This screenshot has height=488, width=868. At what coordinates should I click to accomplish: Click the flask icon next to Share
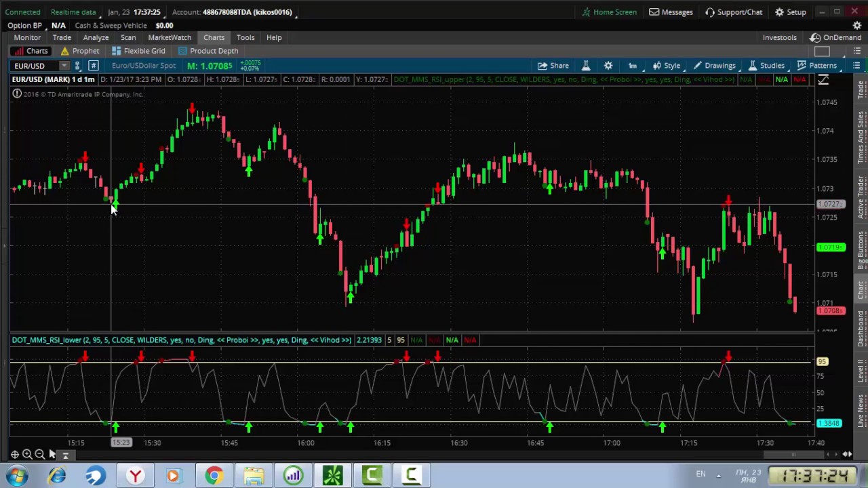586,66
